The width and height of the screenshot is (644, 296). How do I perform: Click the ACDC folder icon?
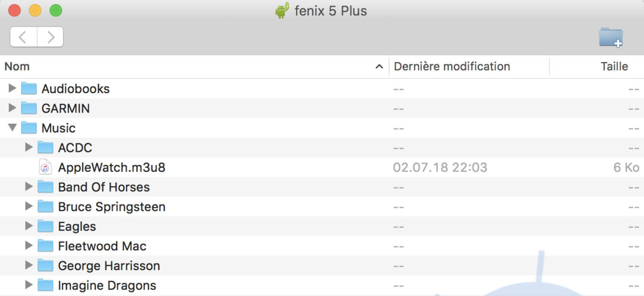pos(45,148)
